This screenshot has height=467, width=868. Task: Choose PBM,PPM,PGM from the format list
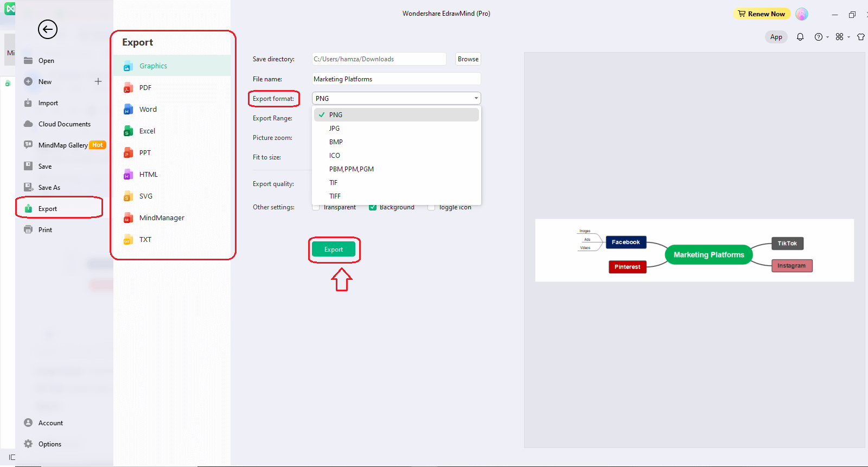click(x=397, y=169)
